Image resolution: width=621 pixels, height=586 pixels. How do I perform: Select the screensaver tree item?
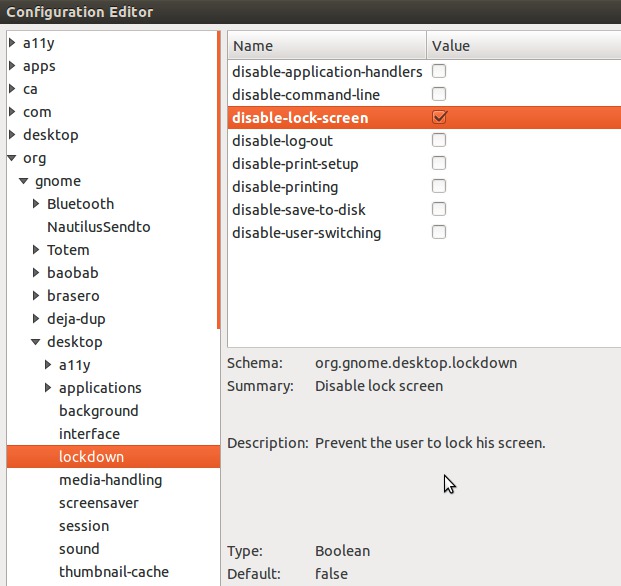(x=99, y=503)
